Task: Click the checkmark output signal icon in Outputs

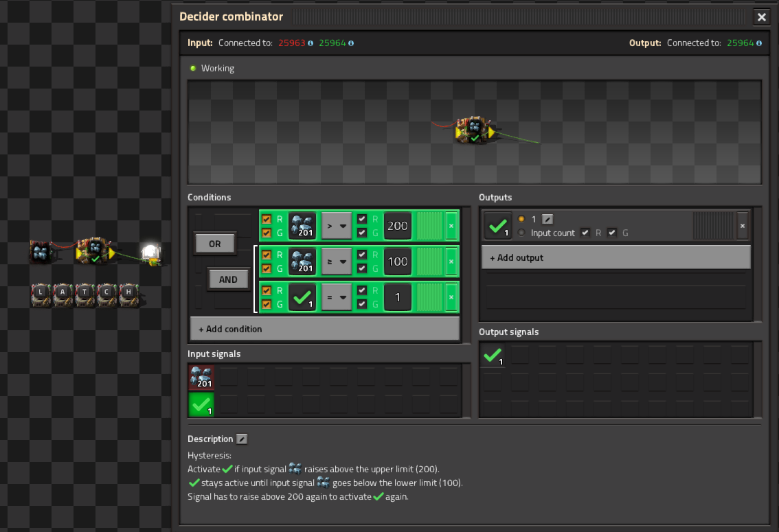Action: pyautogui.click(x=497, y=226)
